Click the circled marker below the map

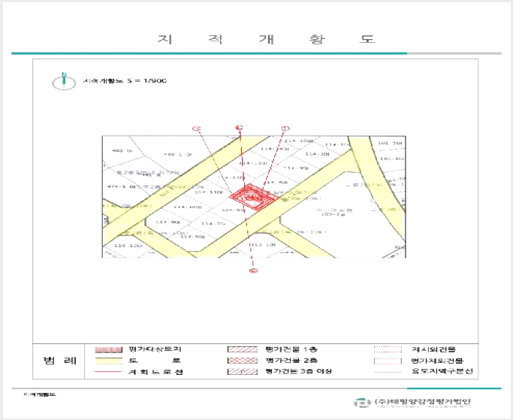(253, 270)
